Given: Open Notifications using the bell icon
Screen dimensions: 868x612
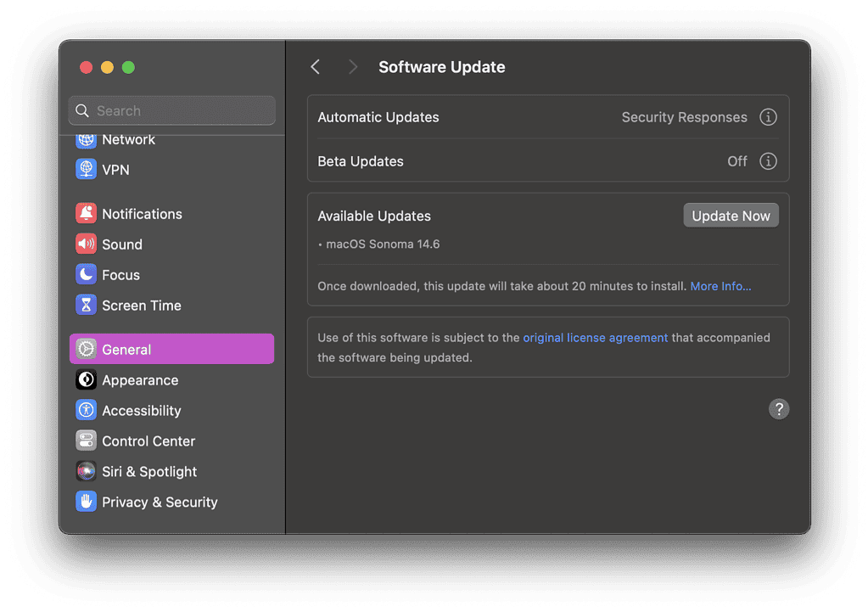Looking at the screenshot, I should [x=86, y=214].
